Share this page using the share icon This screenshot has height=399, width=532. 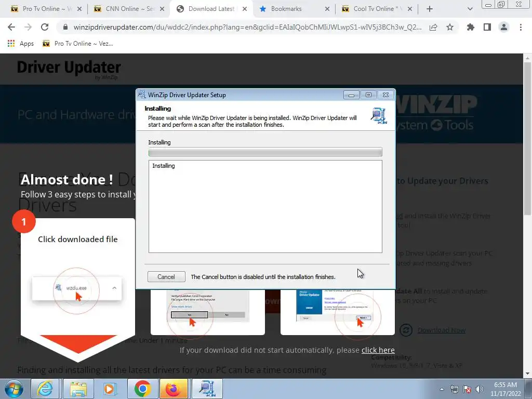433,28
